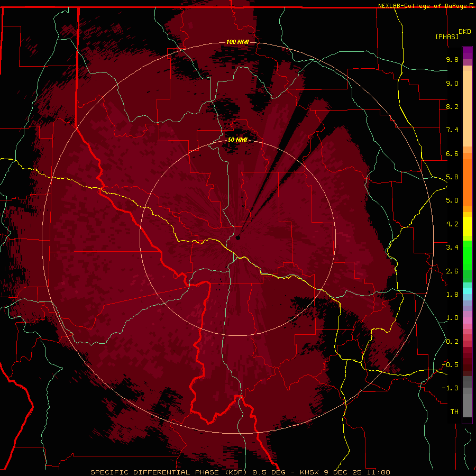This screenshot has width=476, height=476.
Task: Click the 5.0 scale value
Action: tap(452, 200)
